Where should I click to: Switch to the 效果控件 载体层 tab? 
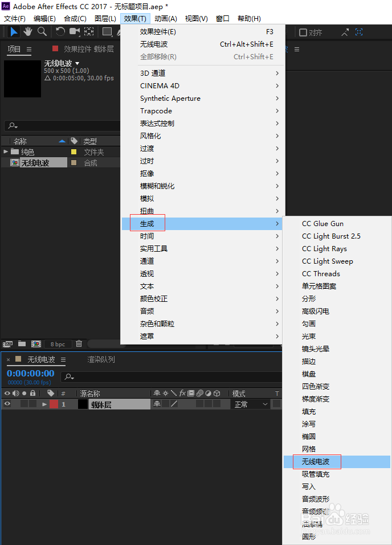(x=89, y=49)
